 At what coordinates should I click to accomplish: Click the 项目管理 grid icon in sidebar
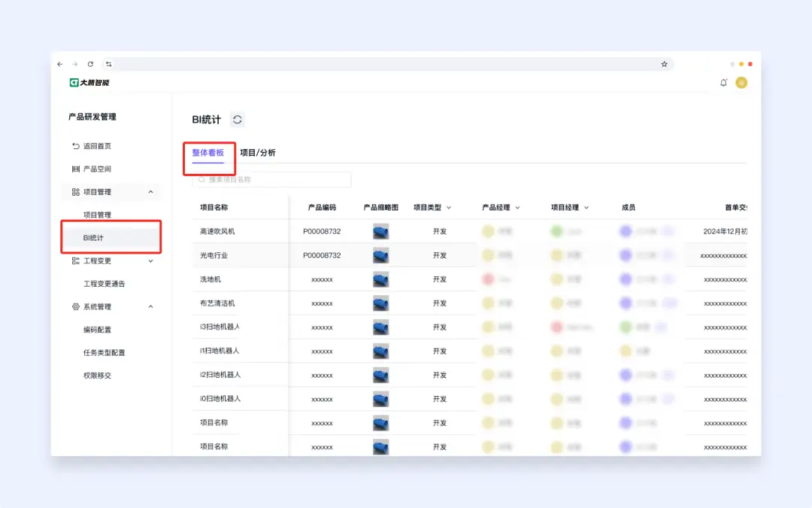74,192
